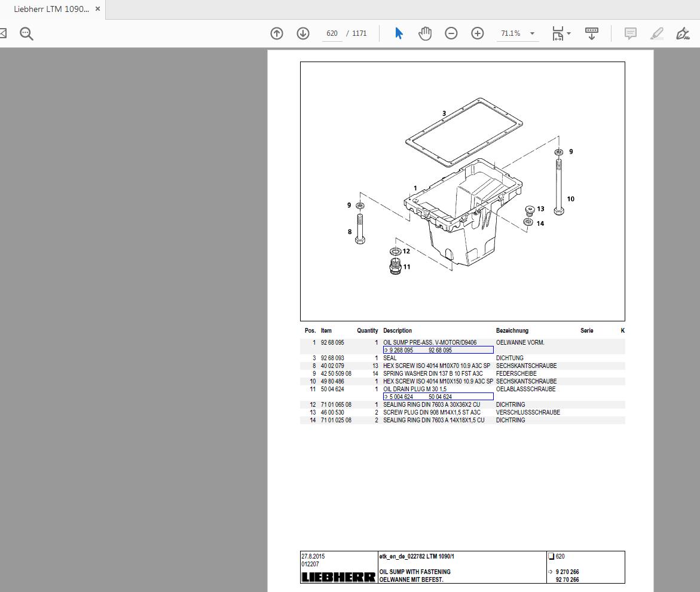The height and width of the screenshot is (592, 700).
Task: Click item number 92 68 093
Action: (332, 358)
